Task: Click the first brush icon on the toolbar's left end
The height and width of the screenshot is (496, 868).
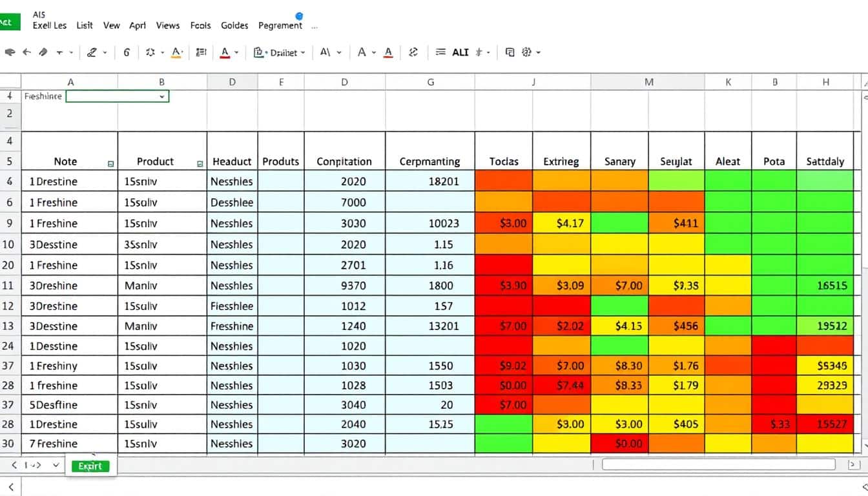Action: click(9, 52)
